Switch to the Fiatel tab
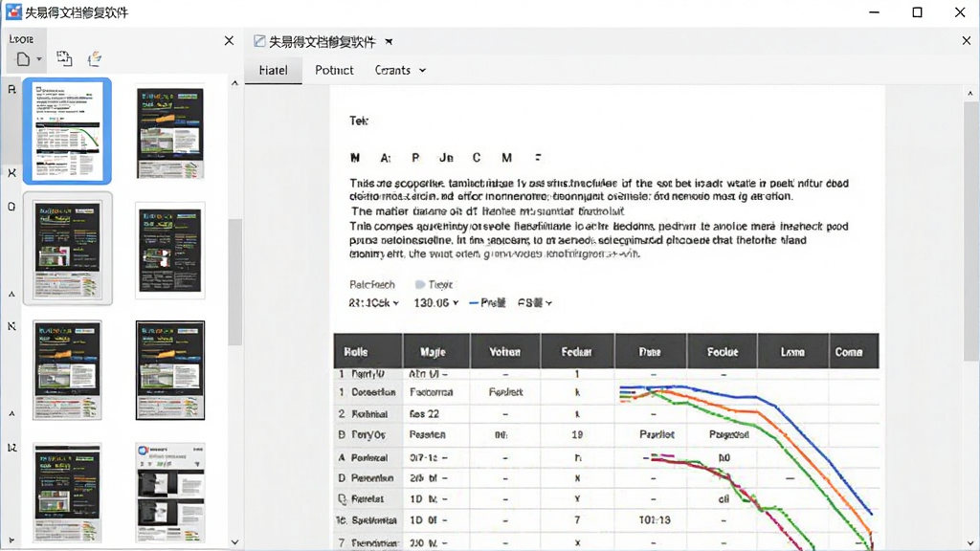Screen dimensions: 980x551 pyautogui.click(x=273, y=70)
